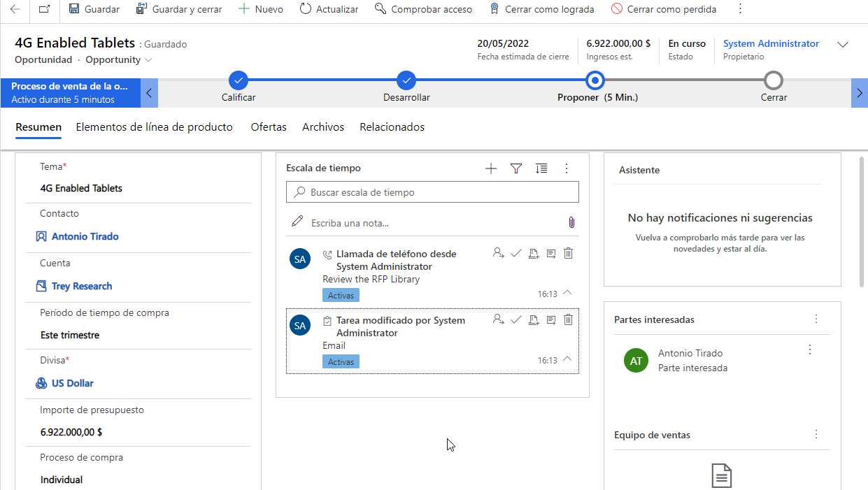Open Elementos de línea de producto tab
The height and width of the screenshot is (490, 868).
click(x=154, y=127)
